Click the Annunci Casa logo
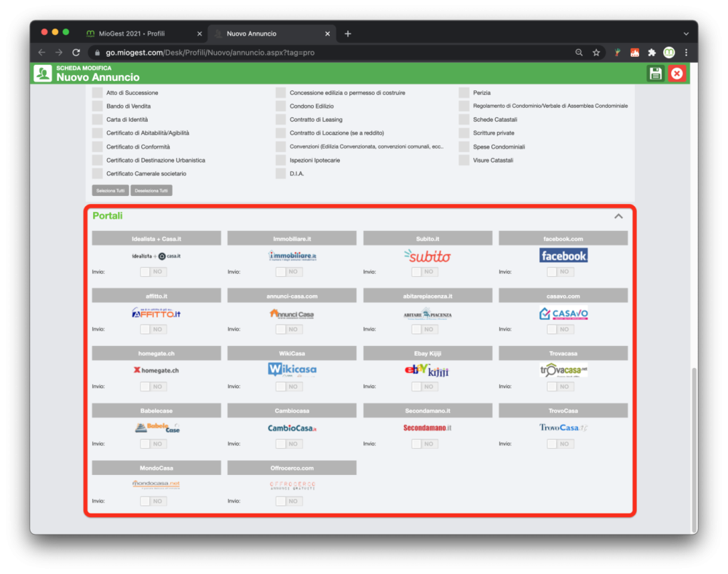 pos(292,314)
